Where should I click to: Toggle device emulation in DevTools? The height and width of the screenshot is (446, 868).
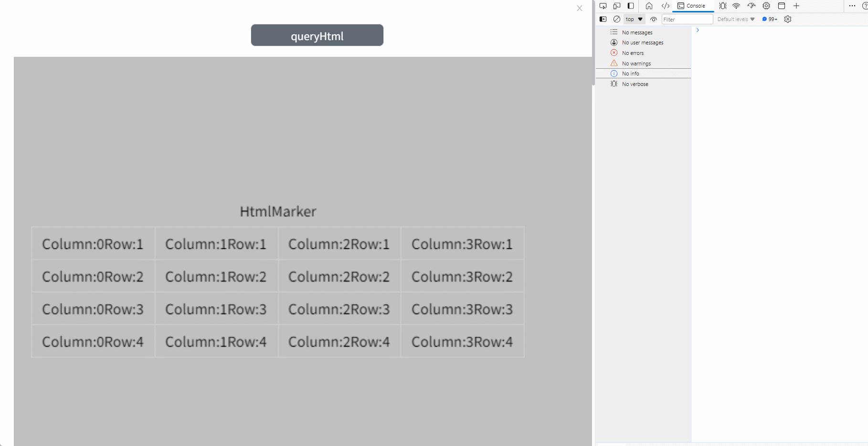[617, 6]
